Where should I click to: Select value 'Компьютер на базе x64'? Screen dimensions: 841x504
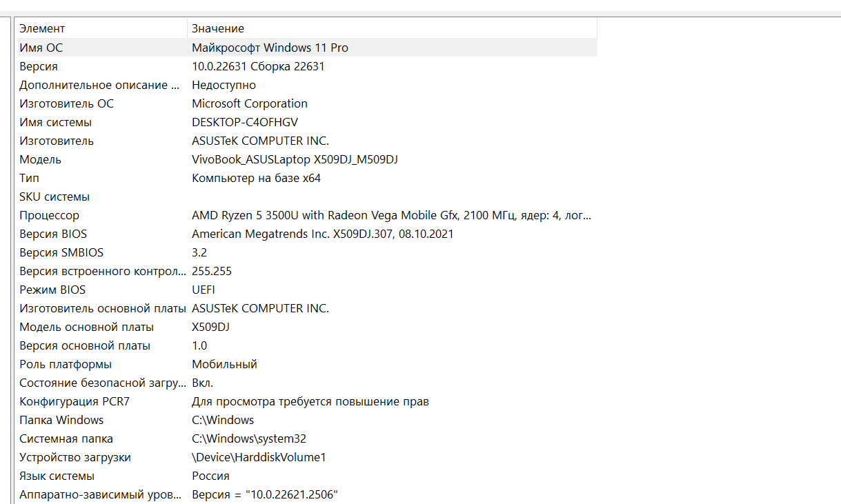click(256, 178)
